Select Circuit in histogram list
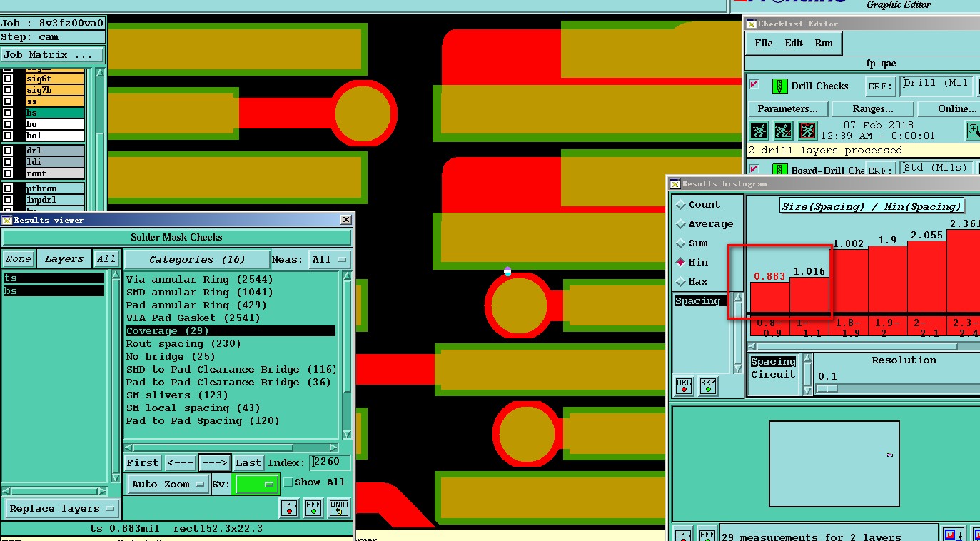980x541 pixels. click(x=773, y=375)
